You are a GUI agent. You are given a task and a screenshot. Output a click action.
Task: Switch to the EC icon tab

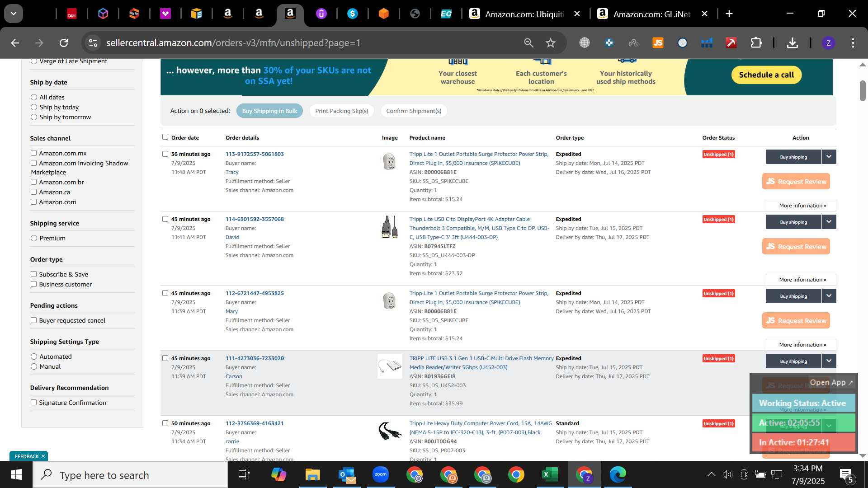tap(446, 14)
